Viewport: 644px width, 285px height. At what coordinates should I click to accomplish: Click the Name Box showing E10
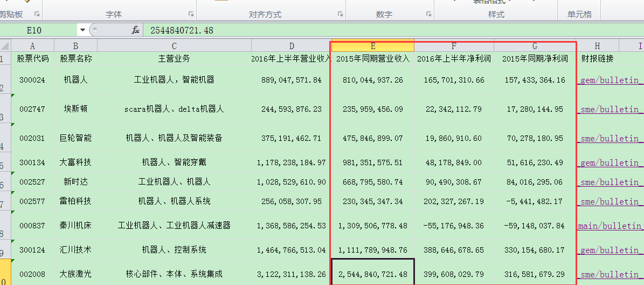point(39,30)
